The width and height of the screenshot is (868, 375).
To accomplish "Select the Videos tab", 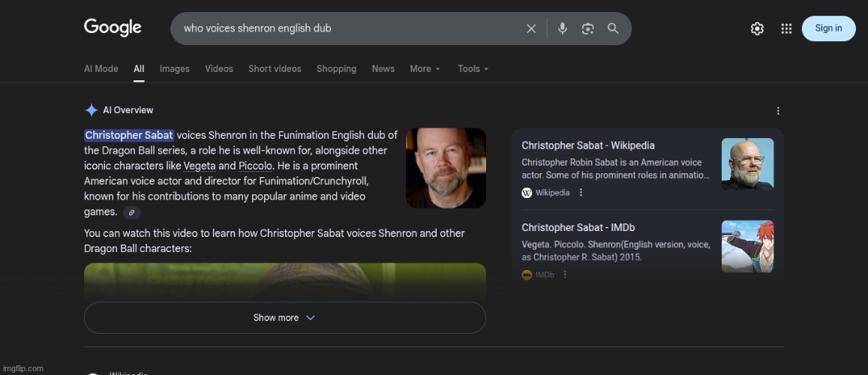I will pos(218,69).
